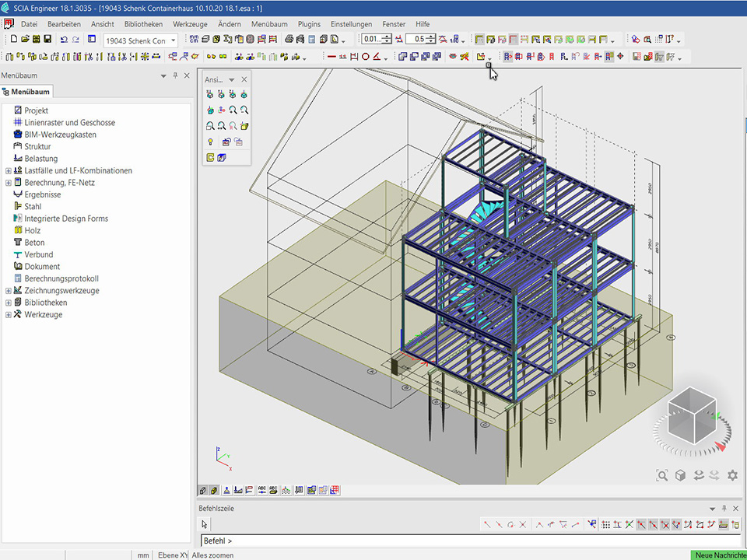Open the Werkzeuge menu in menu bar
The image size is (747, 560).
click(x=190, y=24)
